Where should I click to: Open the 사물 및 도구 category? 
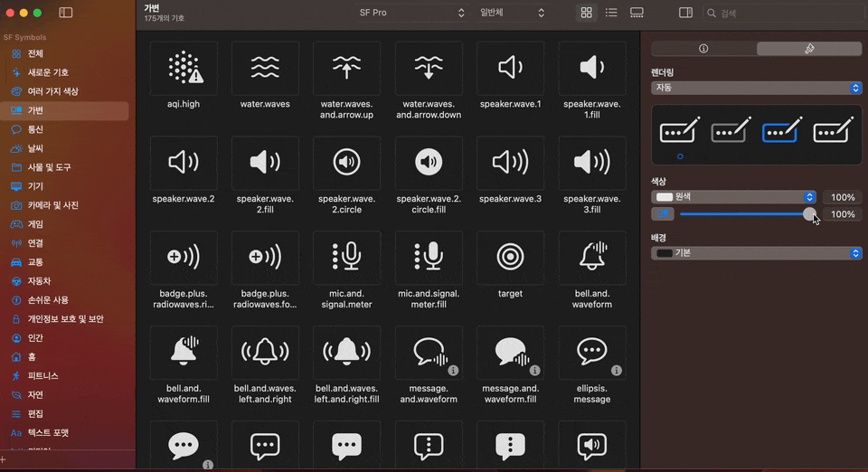[x=65, y=167]
